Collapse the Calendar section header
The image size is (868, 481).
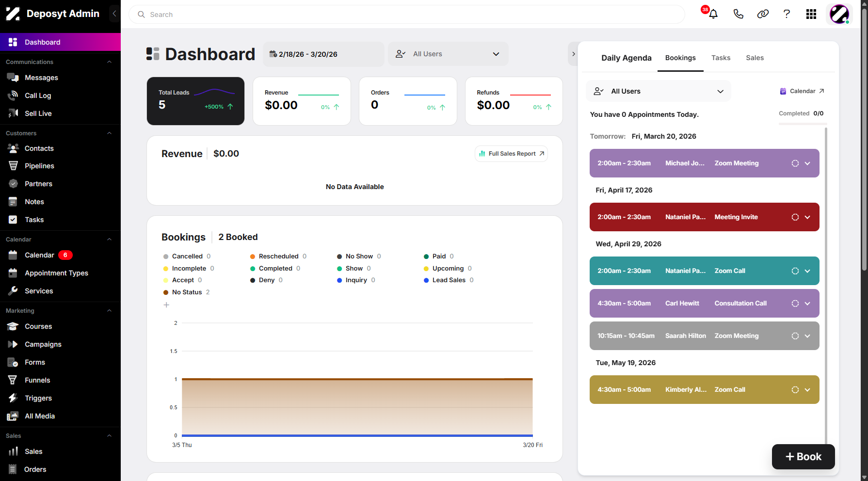[109, 240]
